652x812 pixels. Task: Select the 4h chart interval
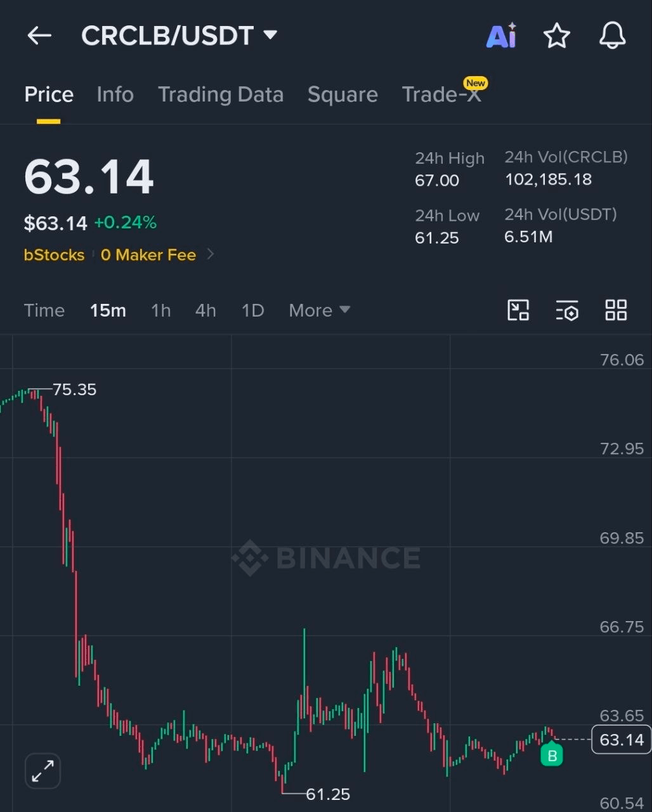205,310
